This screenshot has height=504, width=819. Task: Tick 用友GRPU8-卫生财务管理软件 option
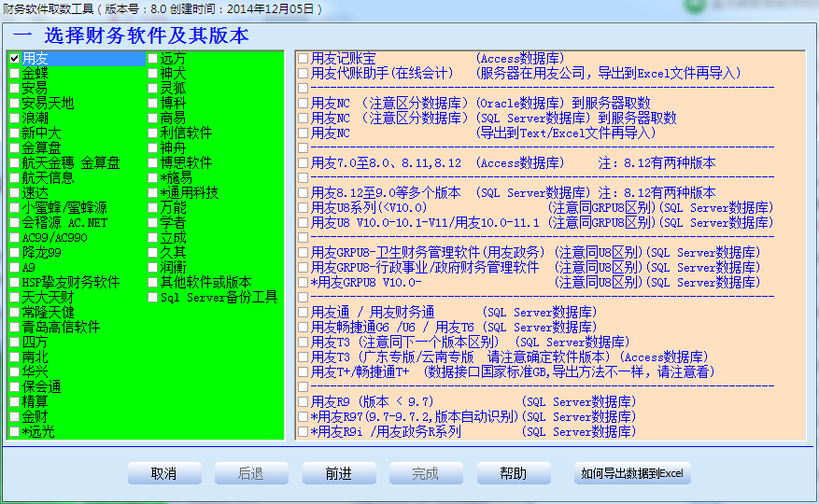click(x=303, y=253)
